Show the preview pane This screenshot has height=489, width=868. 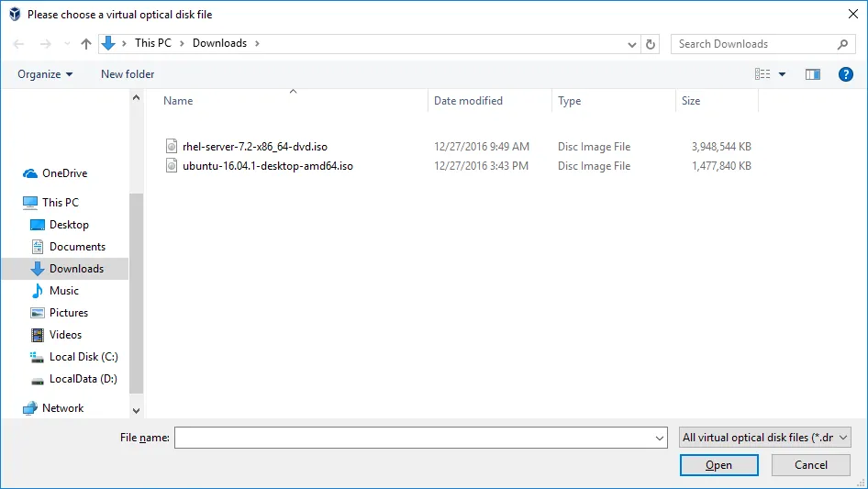click(813, 74)
